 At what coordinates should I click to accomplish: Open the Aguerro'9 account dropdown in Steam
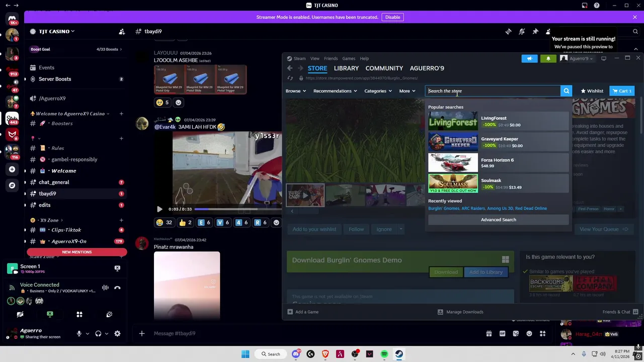point(577,58)
